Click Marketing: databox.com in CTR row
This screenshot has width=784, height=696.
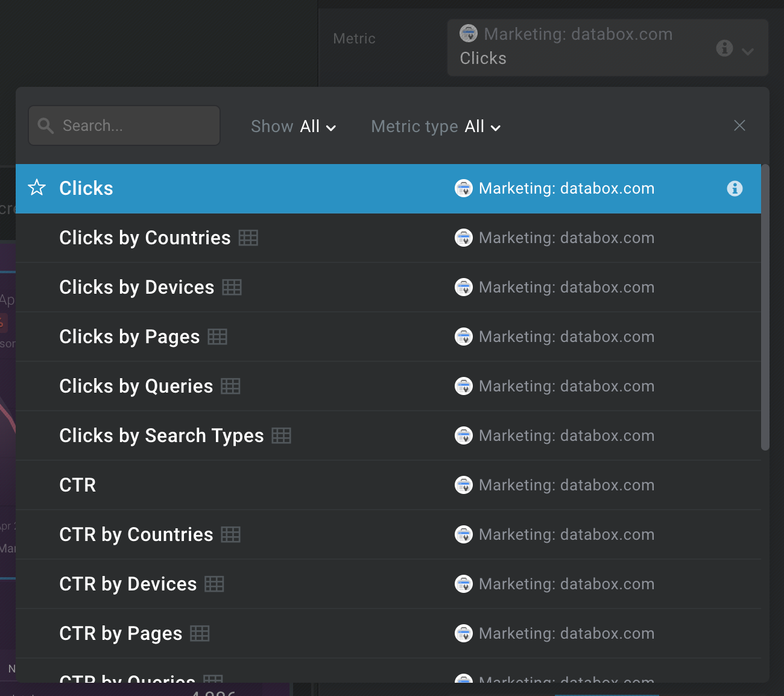[566, 486]
